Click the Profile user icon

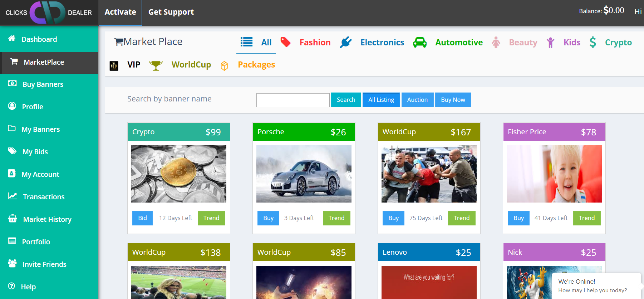tap(12, 106)
